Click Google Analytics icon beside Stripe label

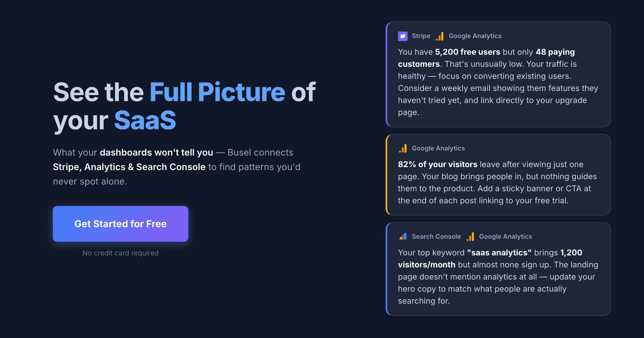[x=440, y=36]
